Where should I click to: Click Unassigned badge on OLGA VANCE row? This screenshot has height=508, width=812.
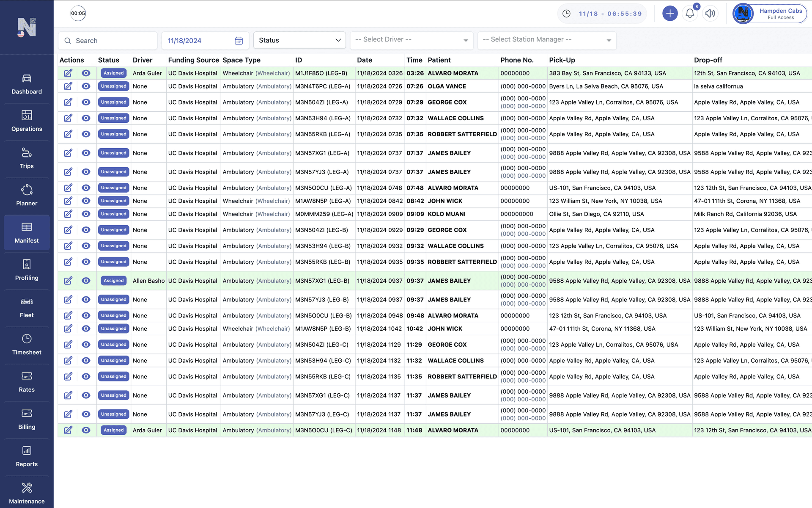pyautogui.click(x=114, y=86)
